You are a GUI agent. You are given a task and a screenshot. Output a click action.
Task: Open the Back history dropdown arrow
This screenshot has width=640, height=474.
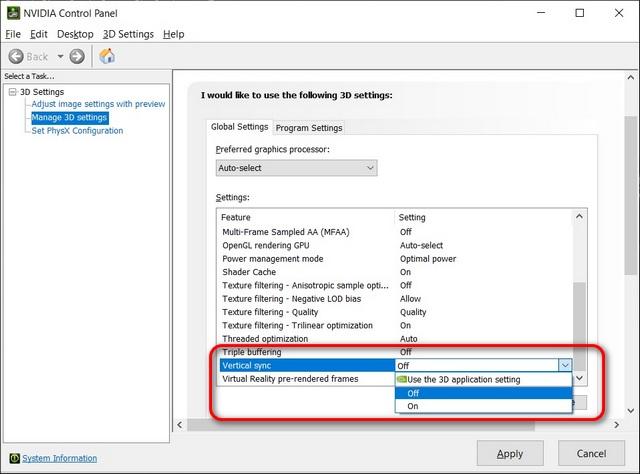60,56
